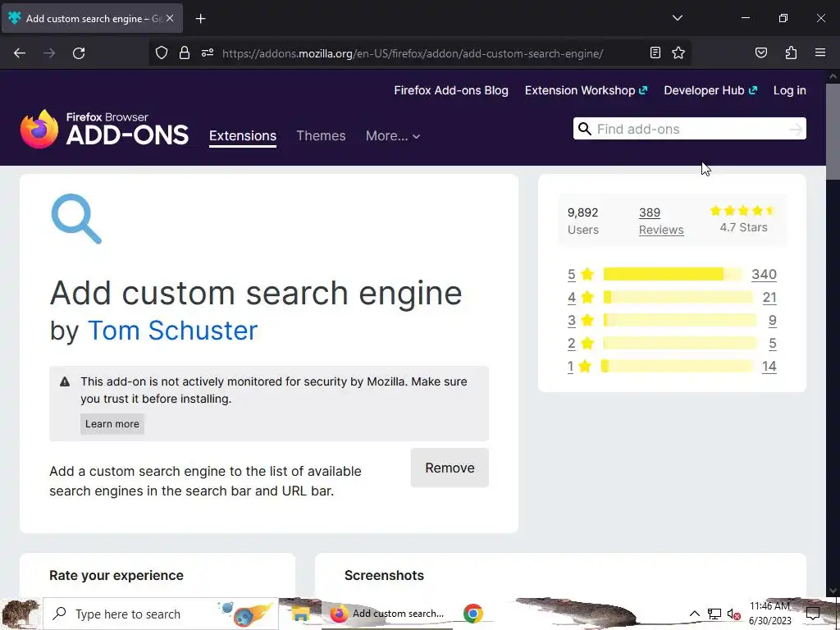The width and height of the screenshot is (840, 630).
Task: Click the Firefox Browser Add-ons logo
Action: [104, 129]
